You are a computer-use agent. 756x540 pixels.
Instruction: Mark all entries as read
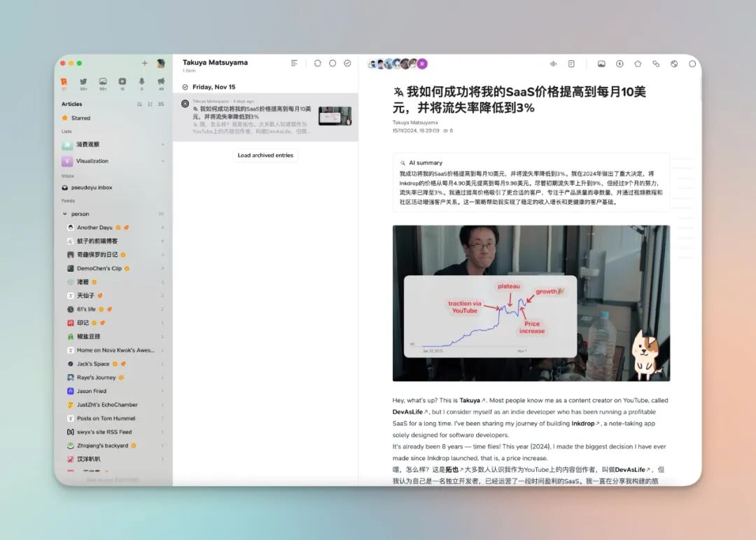point(347,63)
